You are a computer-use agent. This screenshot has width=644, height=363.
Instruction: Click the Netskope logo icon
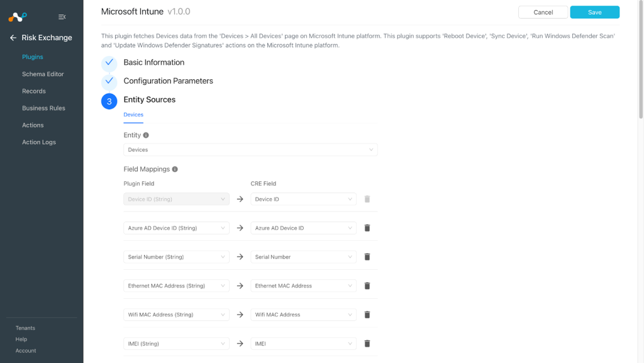point(18,17)
